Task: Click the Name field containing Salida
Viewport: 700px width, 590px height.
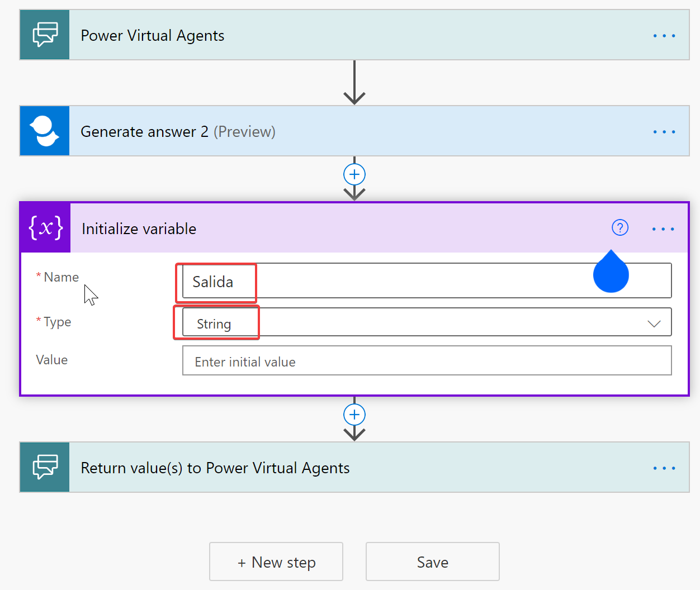Action: pos(391,281)
